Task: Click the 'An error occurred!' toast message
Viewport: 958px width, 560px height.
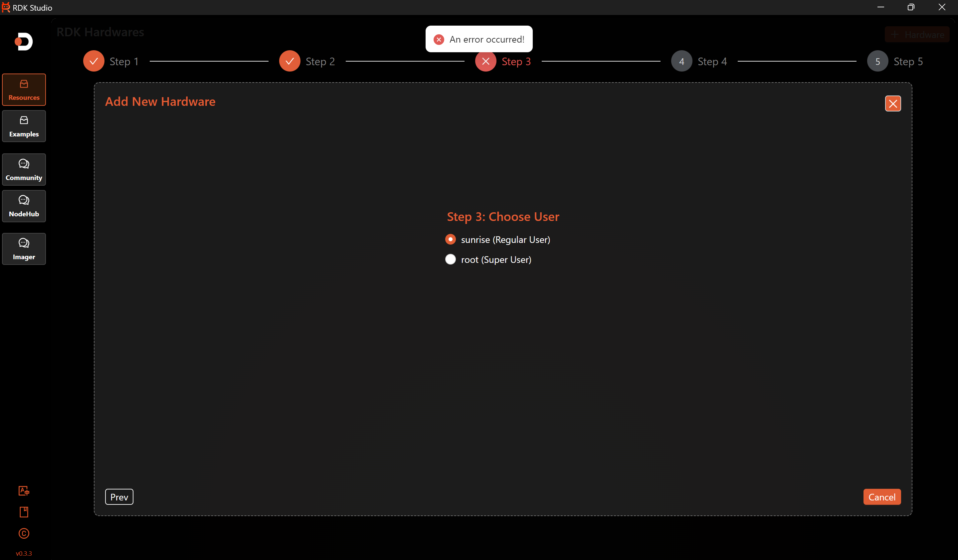Action: [479, 39]
